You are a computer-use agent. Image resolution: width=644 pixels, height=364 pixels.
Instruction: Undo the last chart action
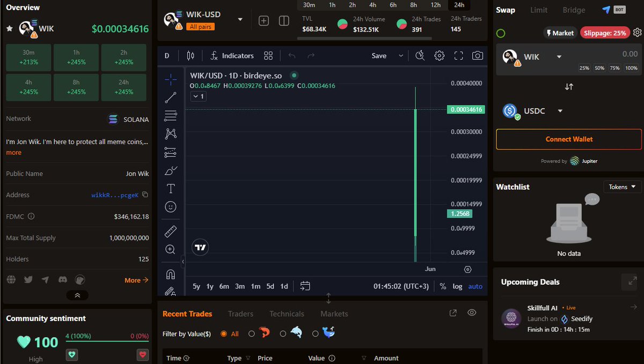pyautogui.click(x=292, y=56)
